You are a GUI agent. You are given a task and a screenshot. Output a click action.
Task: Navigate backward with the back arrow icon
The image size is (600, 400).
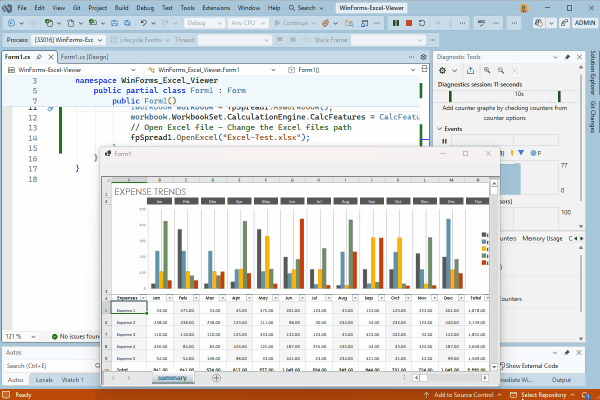click(x=11, y=23)
